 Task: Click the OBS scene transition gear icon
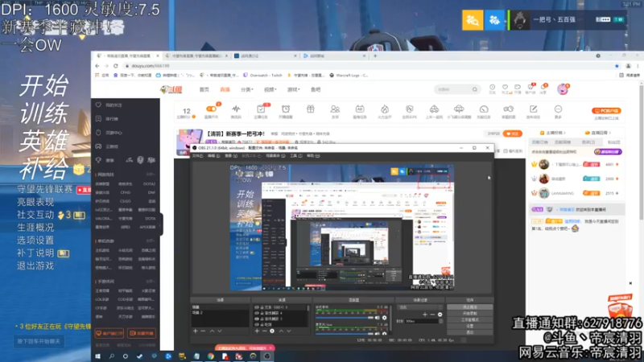pyautogui.click(x=440, y=315)
